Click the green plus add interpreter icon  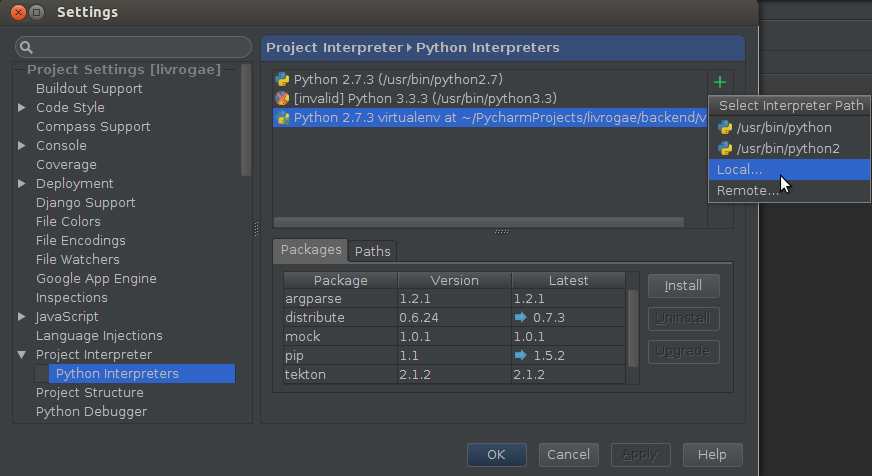(x=720, y=82)
